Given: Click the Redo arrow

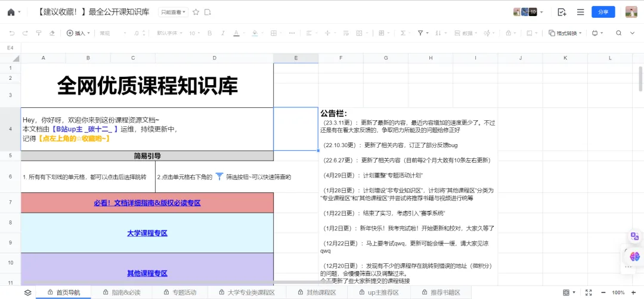Looking at the screenshot, I should [25, 33].
